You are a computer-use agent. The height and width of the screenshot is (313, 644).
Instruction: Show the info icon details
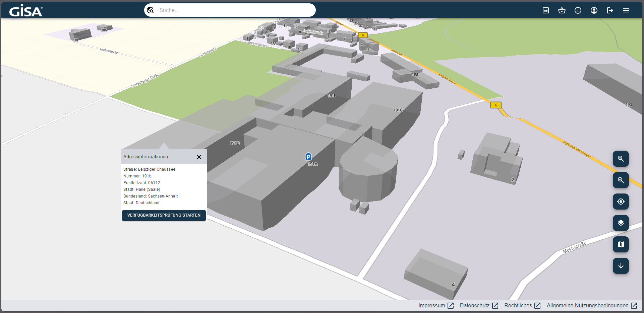click(578, 10)
